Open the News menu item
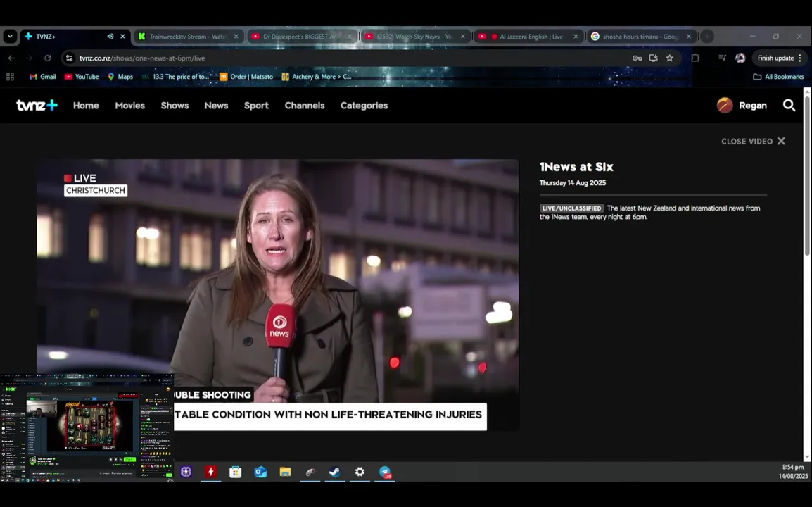 tap(216, 105)
